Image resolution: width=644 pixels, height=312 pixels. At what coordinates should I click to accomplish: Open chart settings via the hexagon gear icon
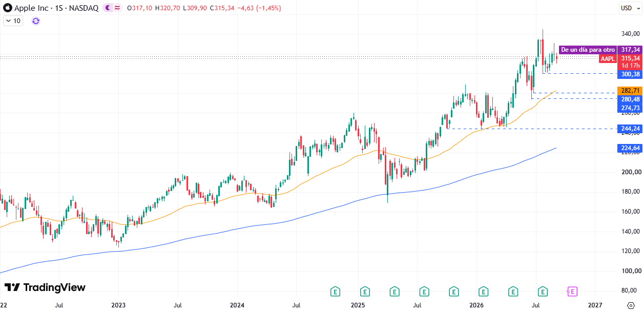(x=630, y=305)
